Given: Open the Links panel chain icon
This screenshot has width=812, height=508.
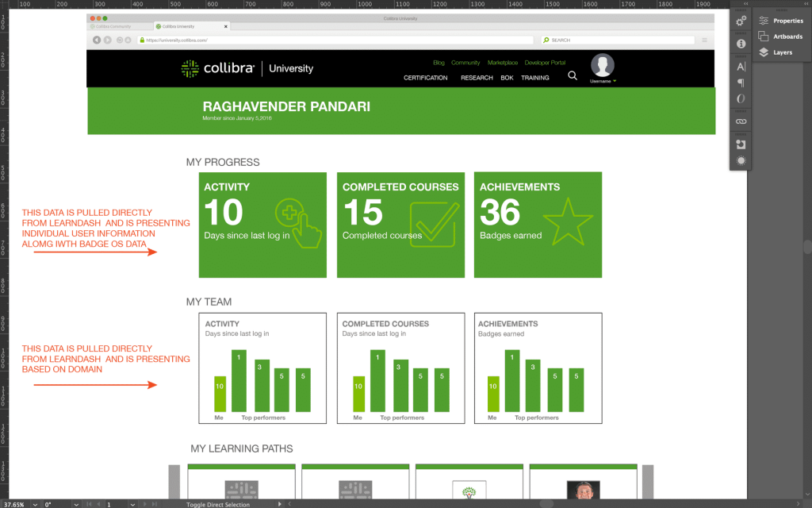Looking at the screenshot, I should (740, 121).
